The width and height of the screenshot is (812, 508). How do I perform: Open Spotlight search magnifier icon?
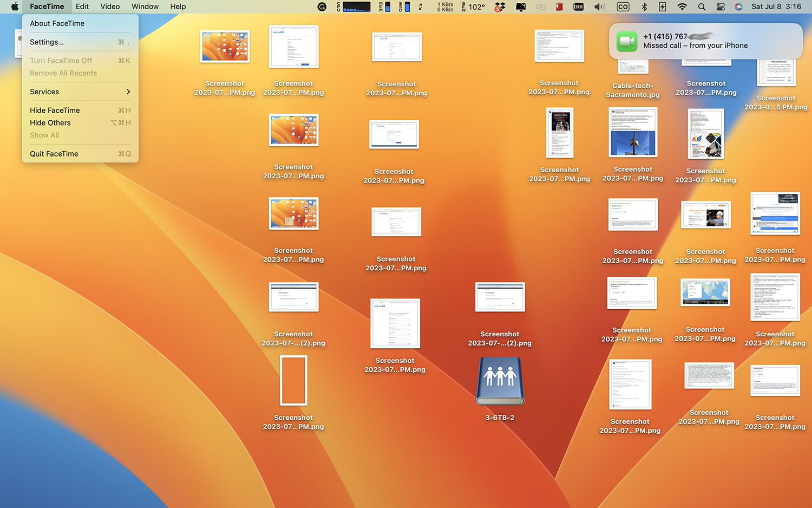point(702,6)
